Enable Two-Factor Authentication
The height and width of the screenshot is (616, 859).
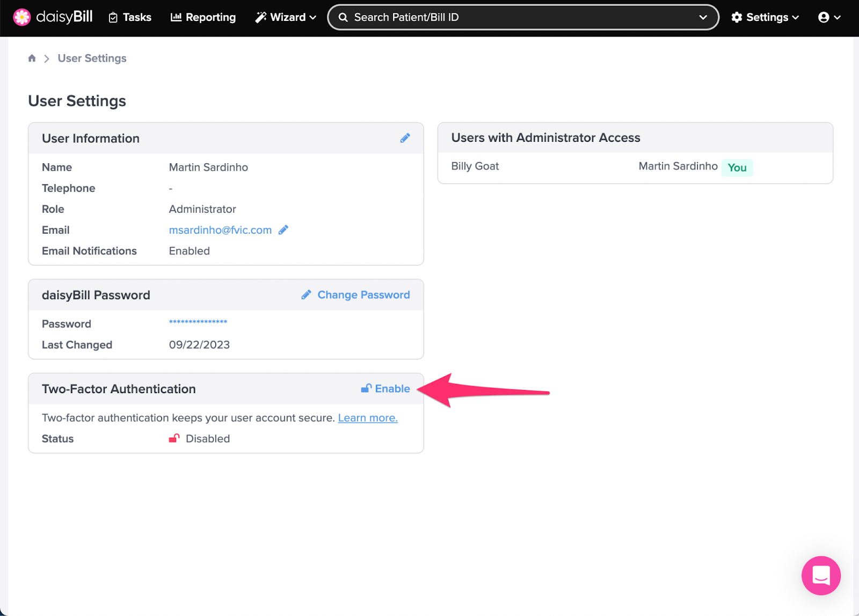[392, 388]
